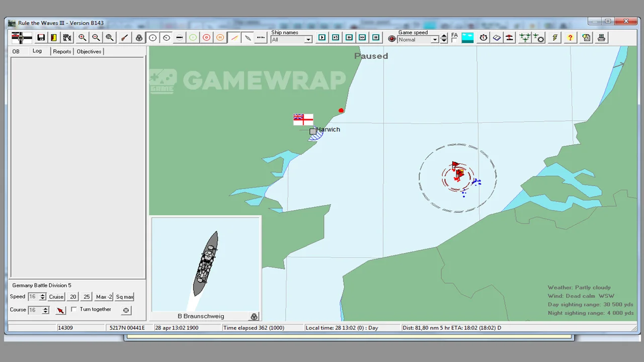Click the lightning bolt icon
This screenshot has width=644, height=362.
point(554,38)
